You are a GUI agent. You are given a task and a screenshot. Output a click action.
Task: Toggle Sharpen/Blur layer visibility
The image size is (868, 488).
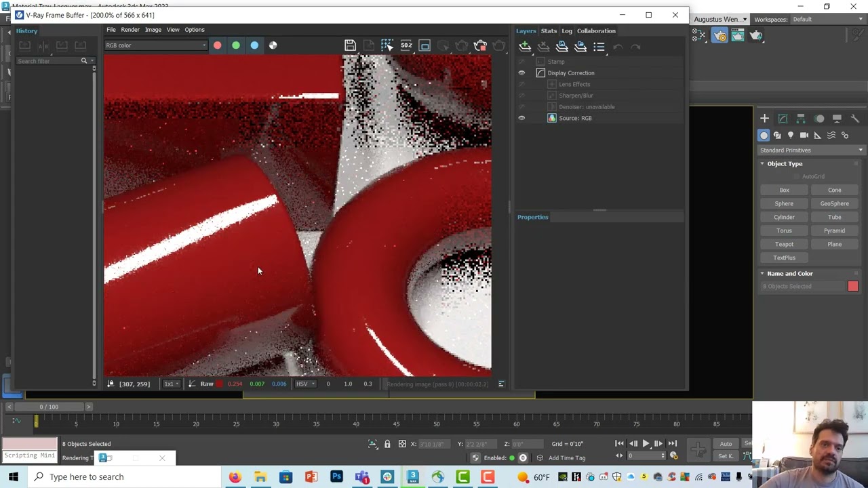coord(521,96)
